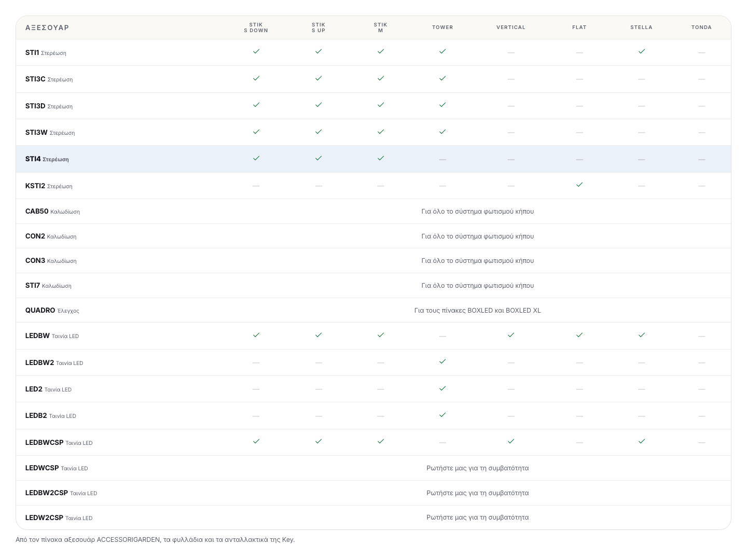This screenshot has width=747, height=560.
Task: Click the LEDBW2CSP row's compatibility note
Action: [x=478, y=493]
